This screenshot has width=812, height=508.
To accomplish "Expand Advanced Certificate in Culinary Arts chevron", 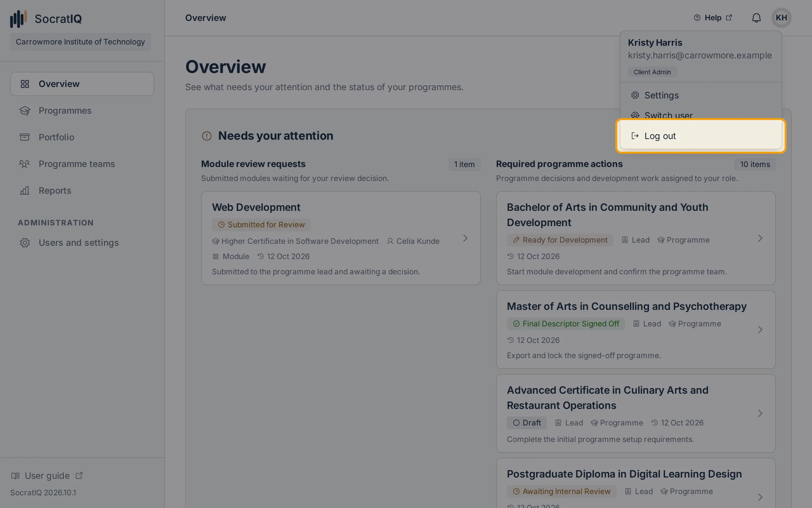I will point(760,413).
